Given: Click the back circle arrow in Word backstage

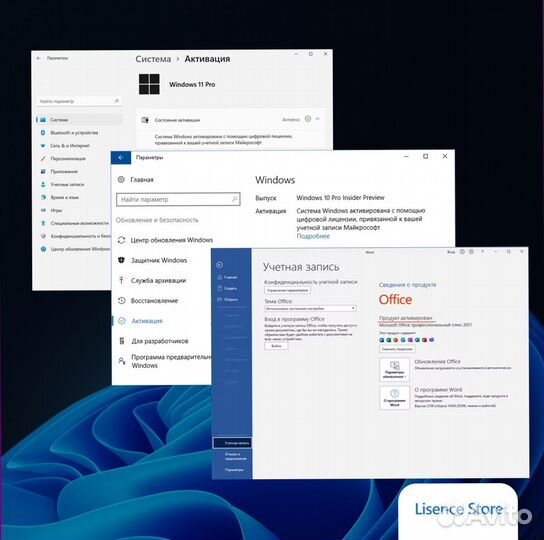Looking at the screenshot, I should coord(219,265).
